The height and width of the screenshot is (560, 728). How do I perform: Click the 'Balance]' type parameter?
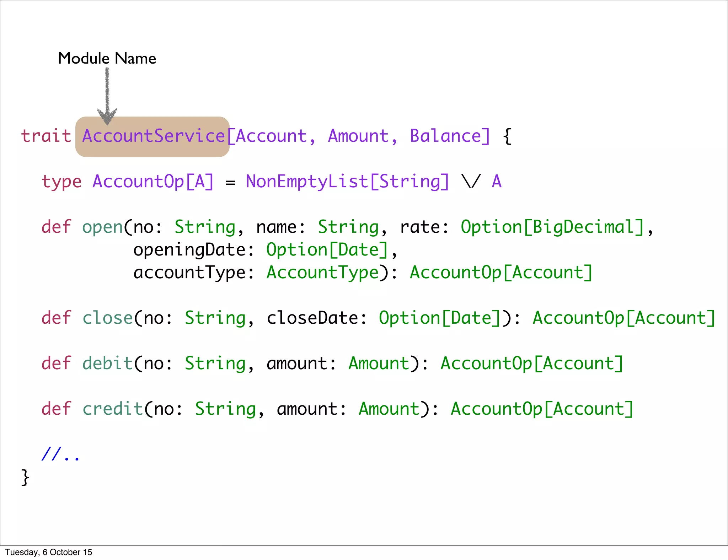pyautogui.click(x=450, y=136)
